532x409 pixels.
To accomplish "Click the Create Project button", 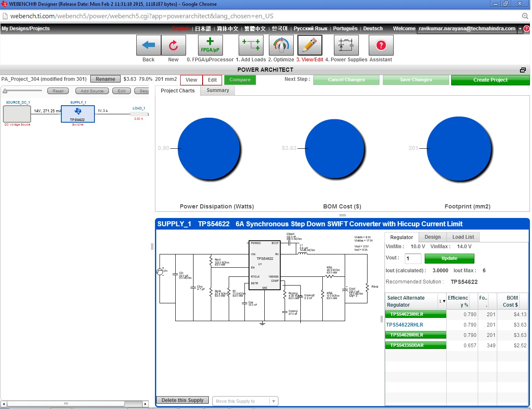I will tap(491, 80).
